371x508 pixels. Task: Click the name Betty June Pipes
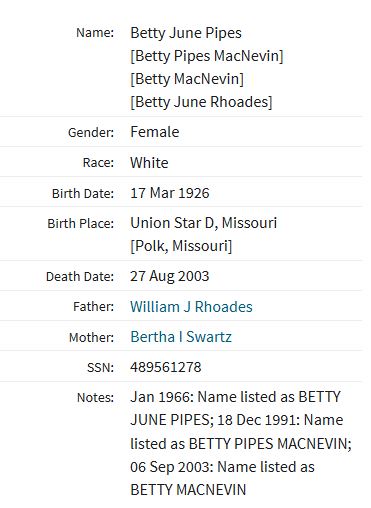pos(186,33)
